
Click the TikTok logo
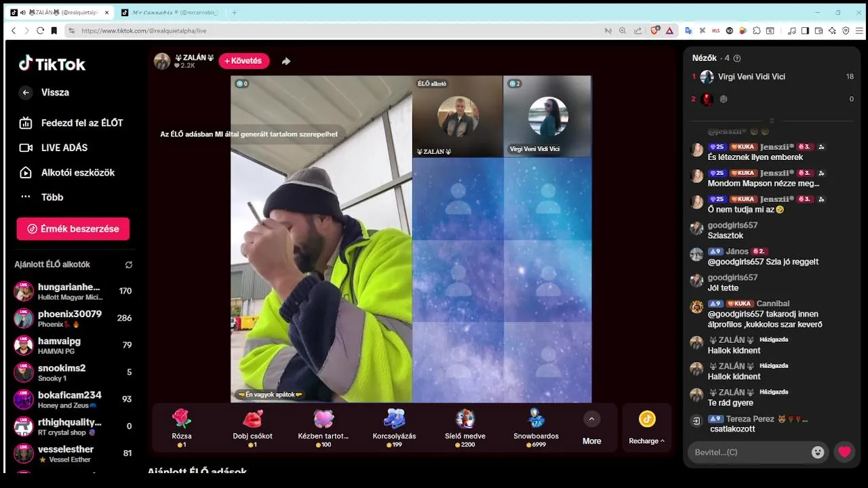[52, 64]
